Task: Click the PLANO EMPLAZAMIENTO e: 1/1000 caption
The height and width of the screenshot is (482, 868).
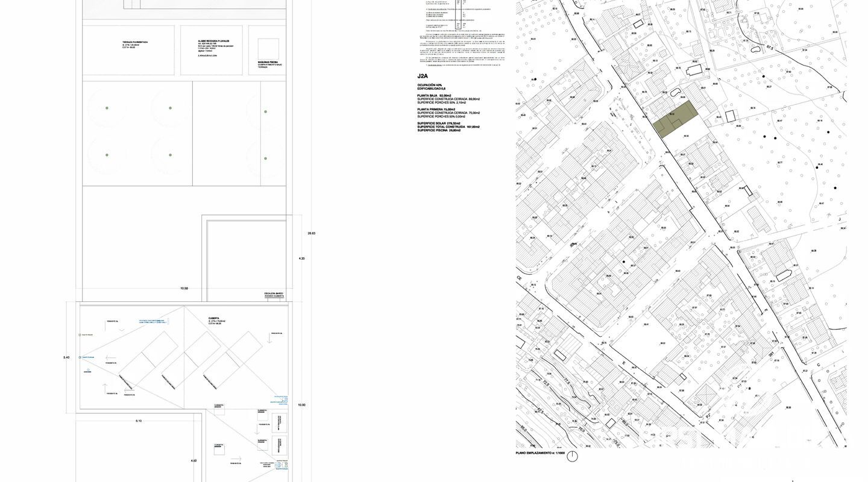Action: coord(539,452)
